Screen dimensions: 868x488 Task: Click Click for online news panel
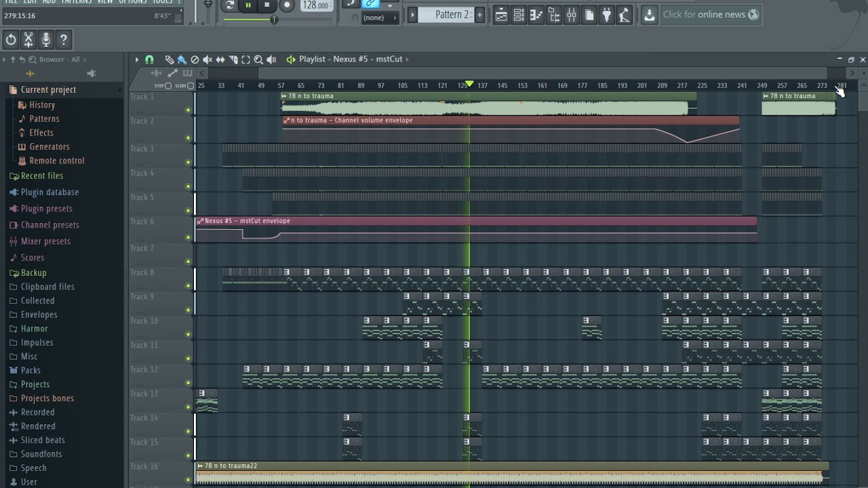pyautogui.click(x=711, y=14)
